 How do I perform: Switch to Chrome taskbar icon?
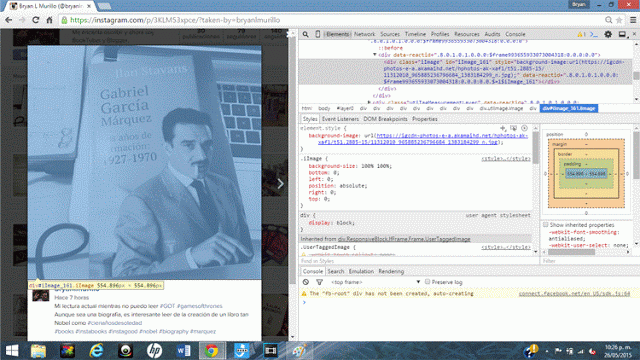[x=211, y=351]
